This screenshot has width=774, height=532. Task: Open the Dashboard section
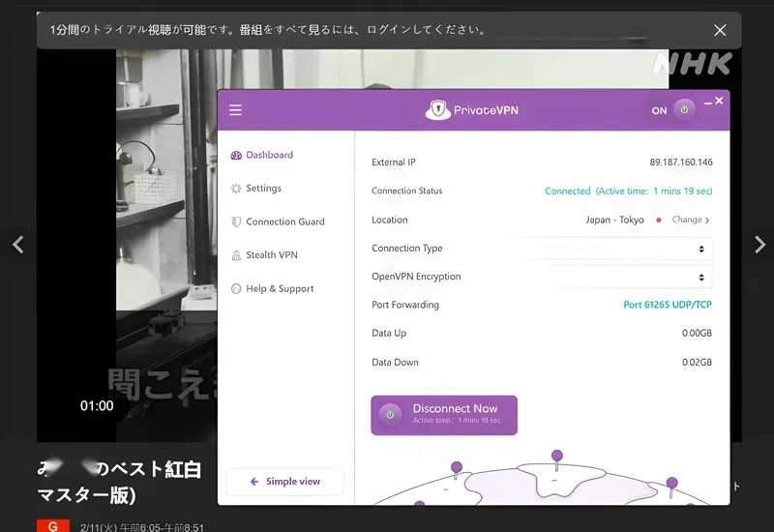pyautogui.click(x=261, y=155)
